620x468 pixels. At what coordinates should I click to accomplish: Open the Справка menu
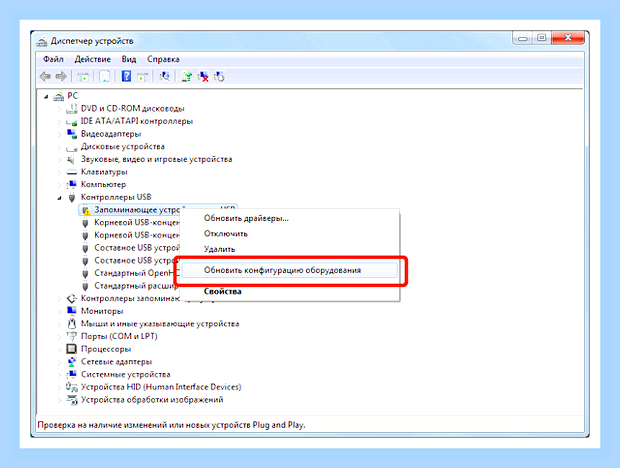click(163, 59)
